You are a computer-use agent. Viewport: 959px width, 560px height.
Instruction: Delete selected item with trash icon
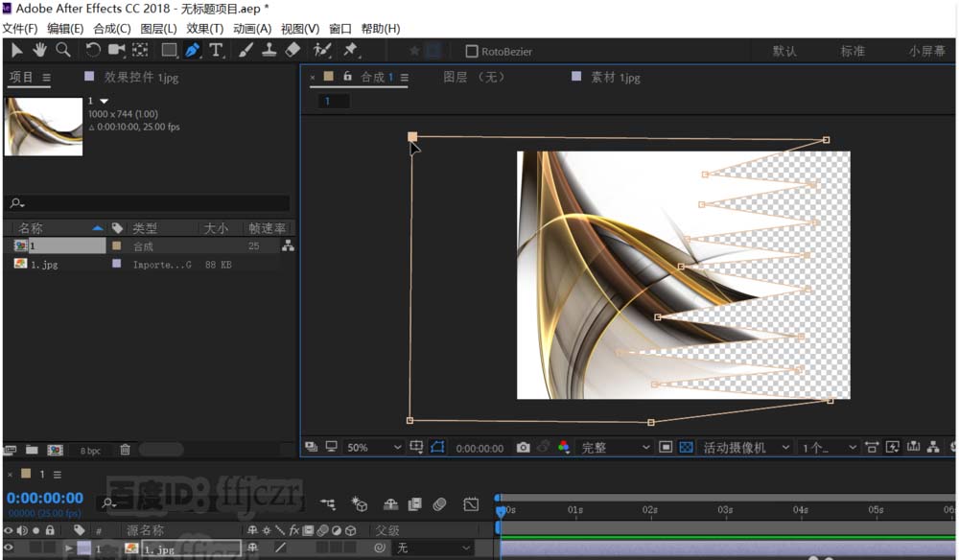click(125, 449)
